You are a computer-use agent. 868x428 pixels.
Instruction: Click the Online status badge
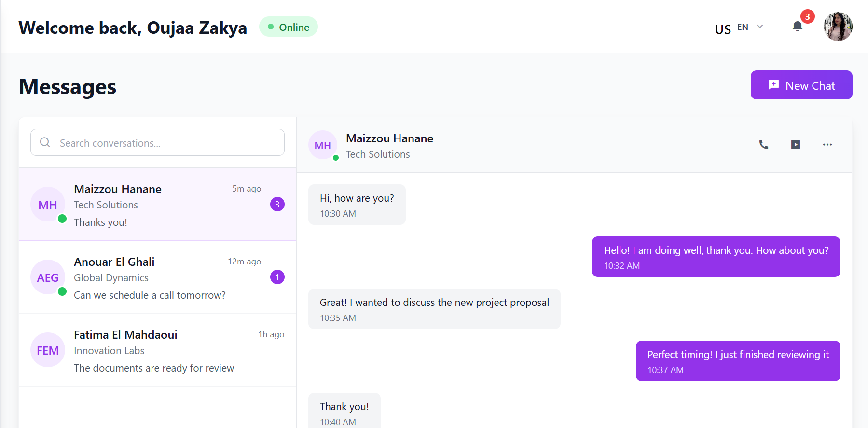click(x=289, y=27)
